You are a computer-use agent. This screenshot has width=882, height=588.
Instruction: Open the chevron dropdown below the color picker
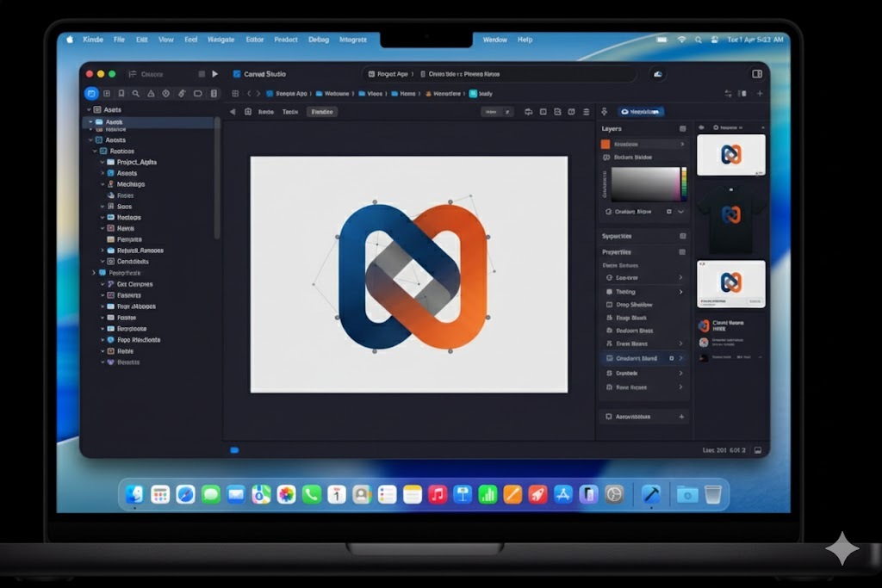pos(680,212)
